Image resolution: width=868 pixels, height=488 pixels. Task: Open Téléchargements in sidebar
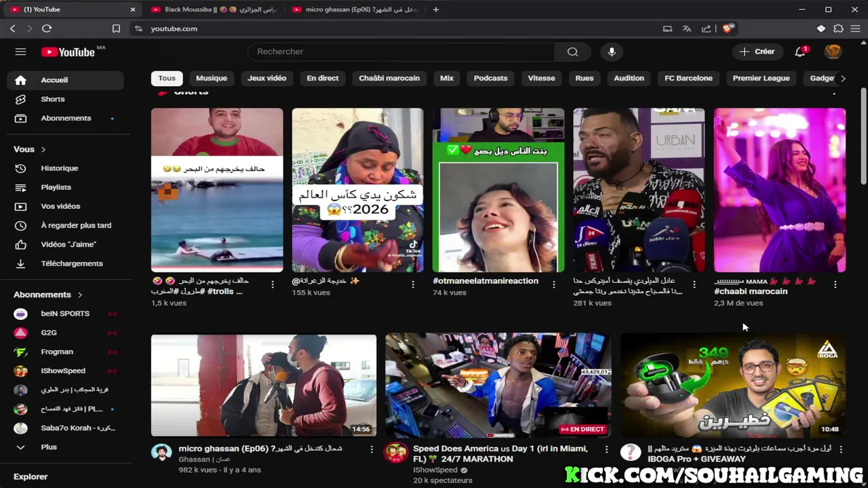(x=65, y=263)
